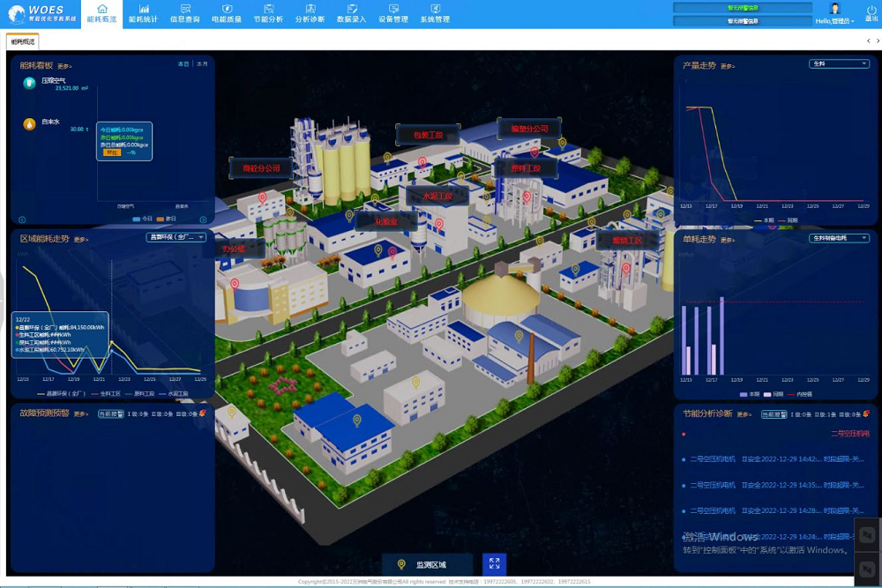Click the fullscreen expand icon below the map
Viewport: 882px width, 588px height.
495,564
